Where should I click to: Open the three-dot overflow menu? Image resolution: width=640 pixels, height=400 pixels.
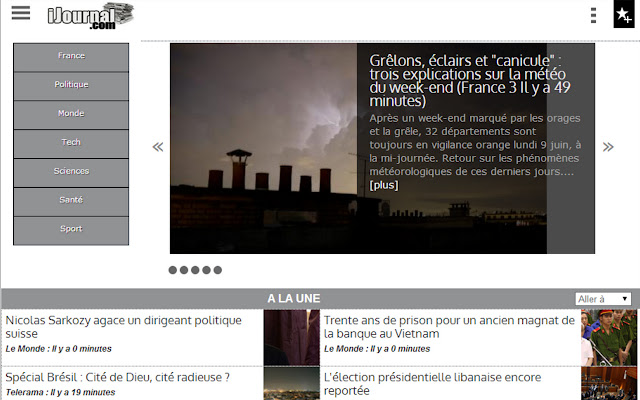pyautogui.click(x=593, y=15)
